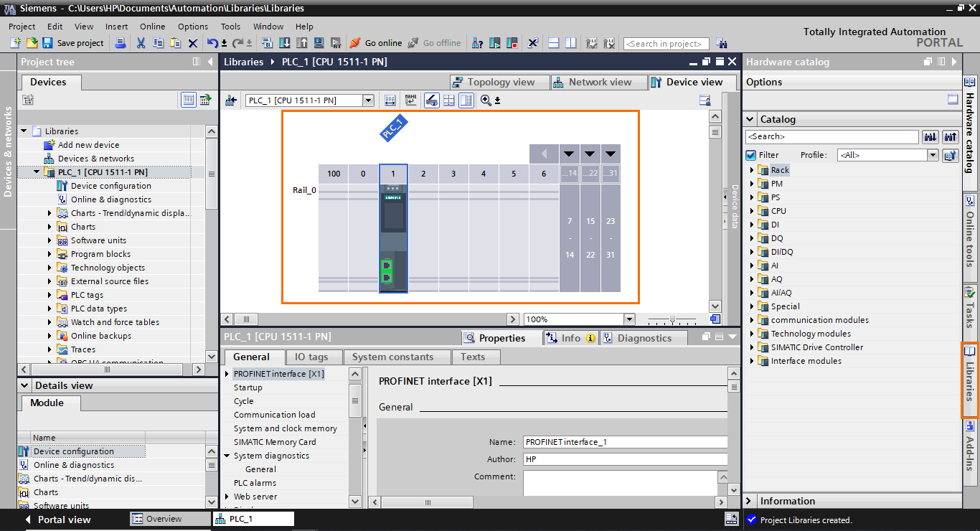Start the CPU with the toolbar icon

[x=495, y=43]
